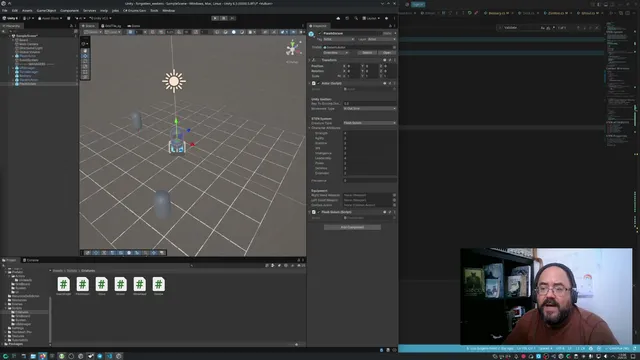Toggle grid snapping in Scene toolbar
The width and height of the screenshot is (640, 360).
pos(130,32)
